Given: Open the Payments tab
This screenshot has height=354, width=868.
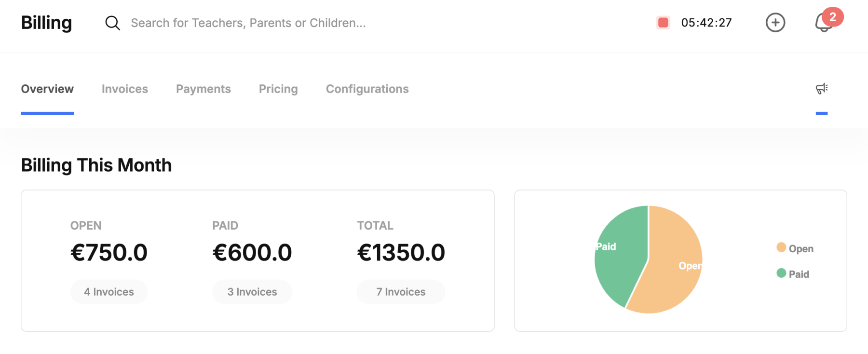Looking at the screenshot, I should (x=203, y=89).
